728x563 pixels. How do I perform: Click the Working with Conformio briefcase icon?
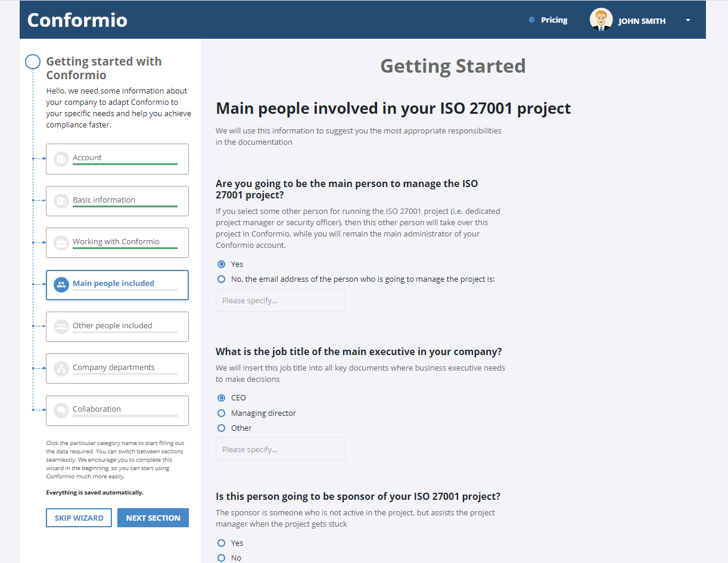click(x=61, y=242)
